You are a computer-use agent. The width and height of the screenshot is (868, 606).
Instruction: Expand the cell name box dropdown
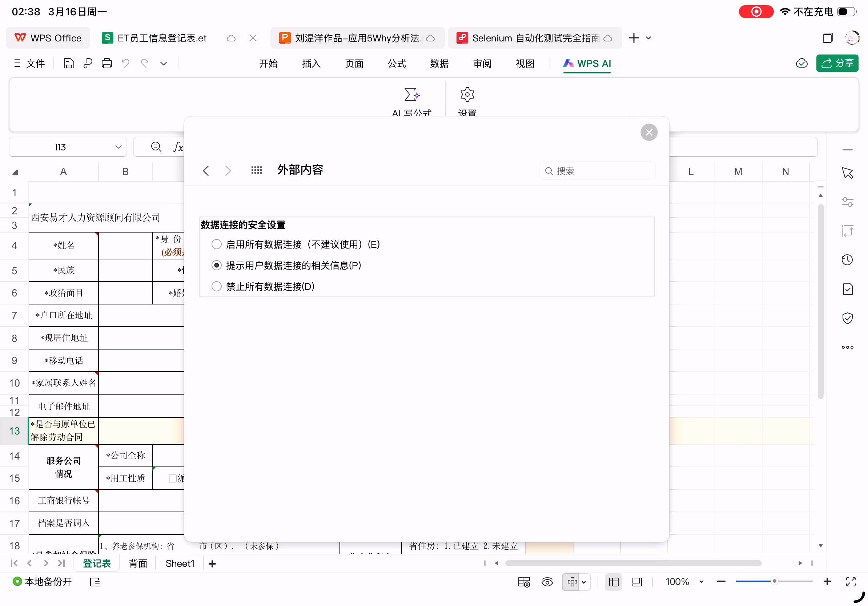pos(118,147)
